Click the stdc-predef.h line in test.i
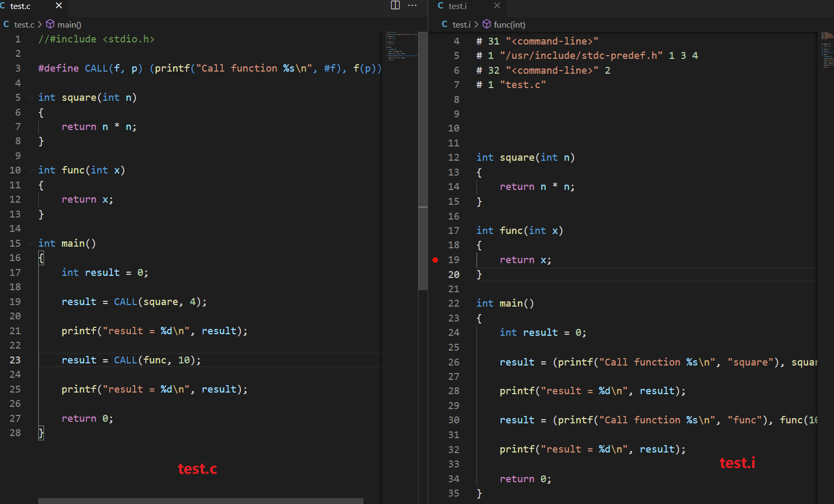The height and width of the screenshot is (504, 834). (x=587, y=56)
